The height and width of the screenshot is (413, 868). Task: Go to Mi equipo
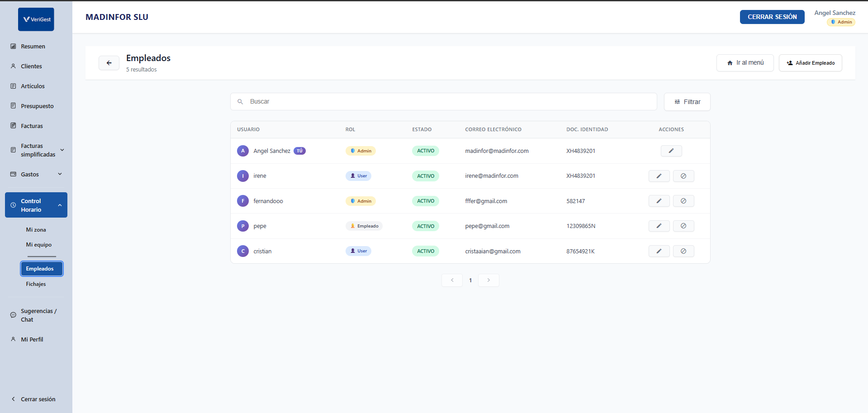tap(38, 245)
